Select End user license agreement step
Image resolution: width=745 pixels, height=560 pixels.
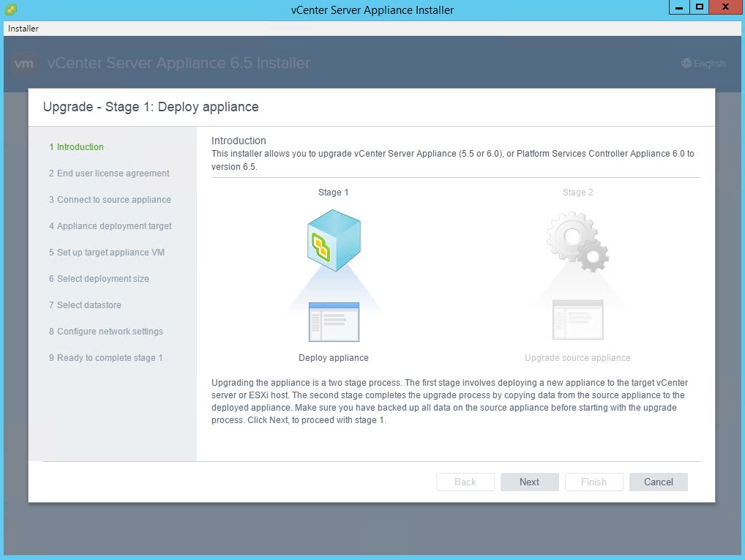click(109, 173)
